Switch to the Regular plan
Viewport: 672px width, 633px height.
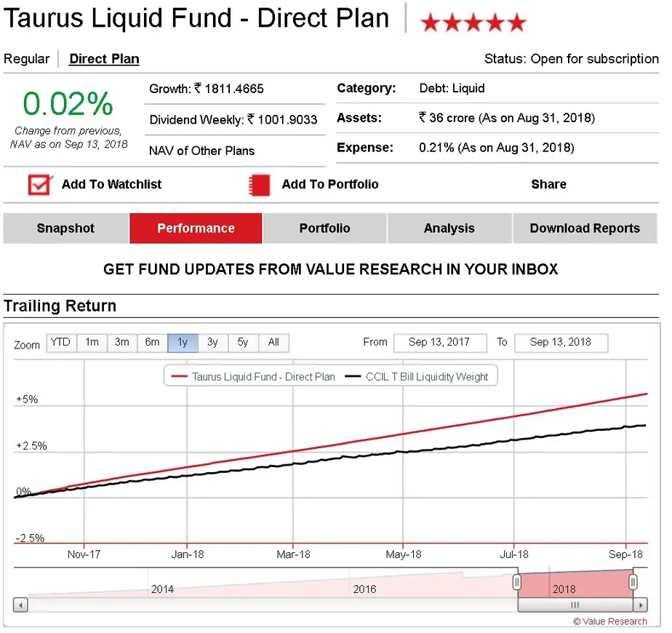pyautogui.click(x=27, y=59)
